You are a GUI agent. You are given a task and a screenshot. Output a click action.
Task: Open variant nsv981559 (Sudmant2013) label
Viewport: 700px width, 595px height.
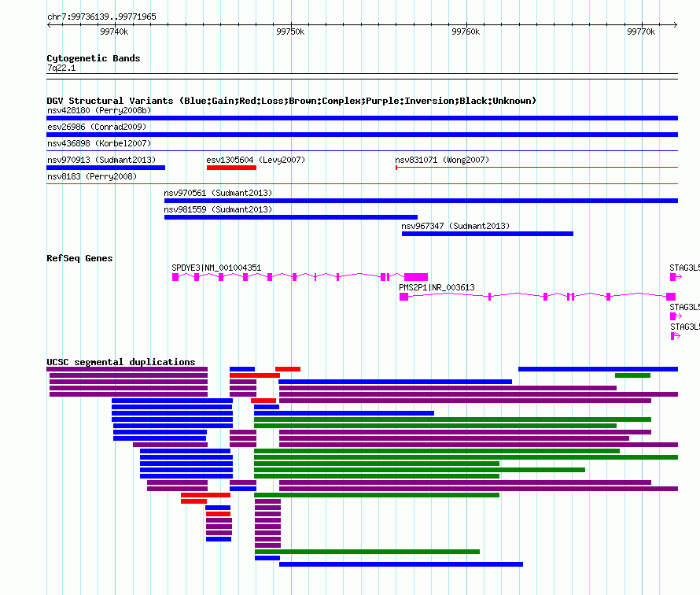218,209
